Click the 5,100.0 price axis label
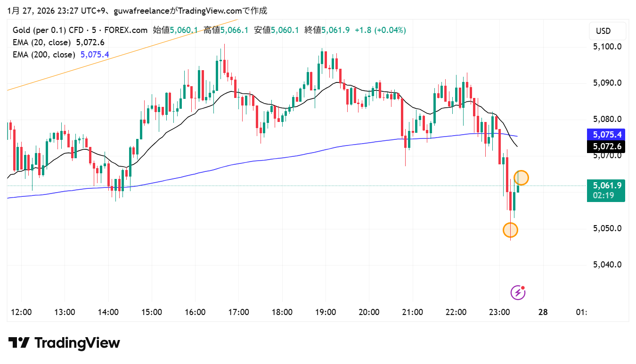636x364 pixels. click(x=607, y=47)
